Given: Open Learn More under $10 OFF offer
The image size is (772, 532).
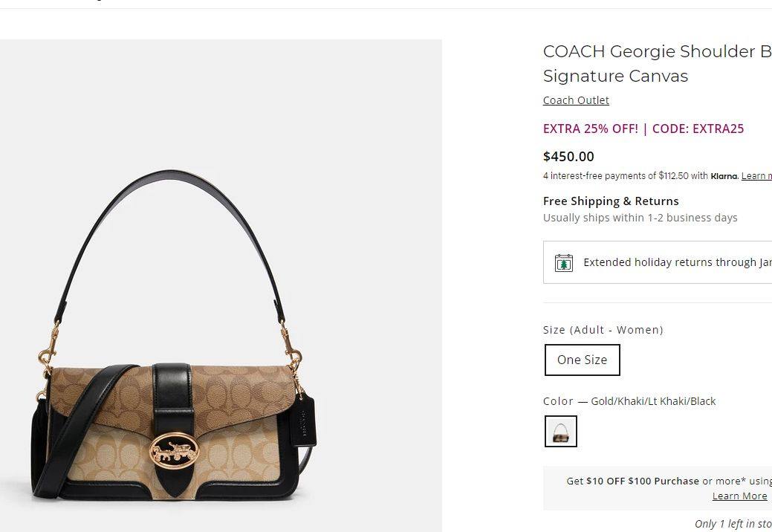Looking at the screenshot, I should (x=739, y=496).
